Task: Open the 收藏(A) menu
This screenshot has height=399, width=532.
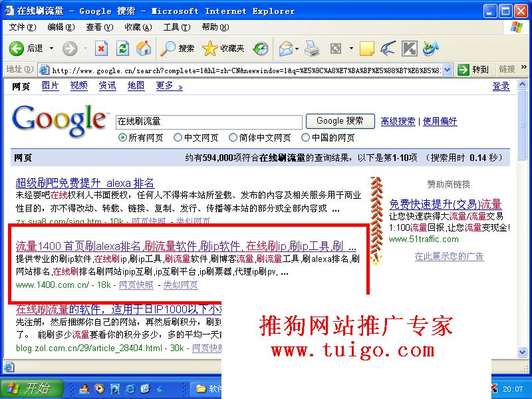Action: tap(138, 27)
